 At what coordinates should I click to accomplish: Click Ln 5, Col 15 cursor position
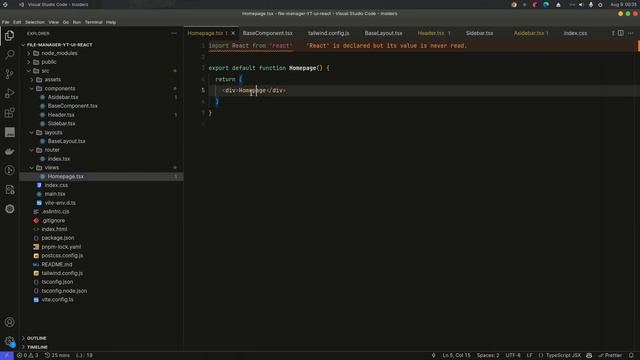click(x=456, y=356)
